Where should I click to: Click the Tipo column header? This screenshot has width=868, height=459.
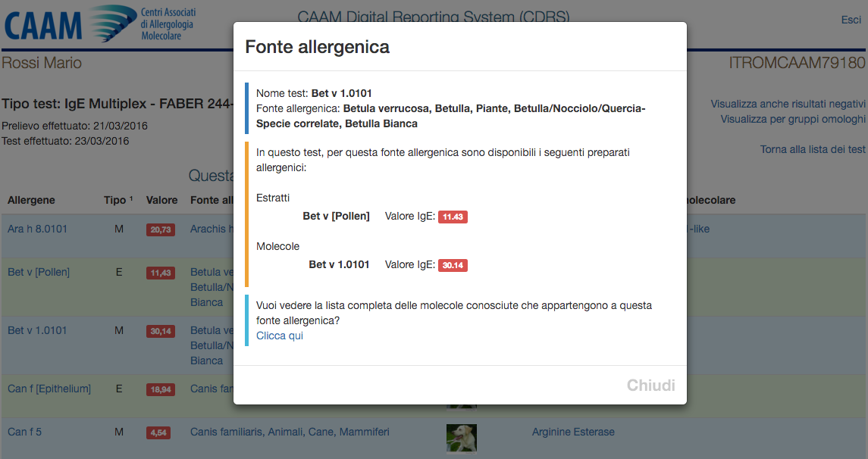click(x=118, y=200)
